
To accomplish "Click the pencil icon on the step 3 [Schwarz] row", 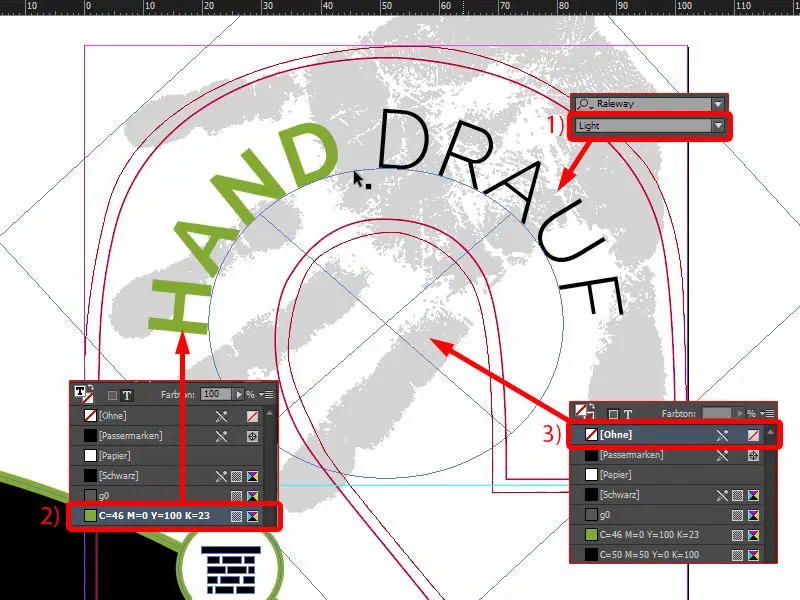I will tap(722, 495).
